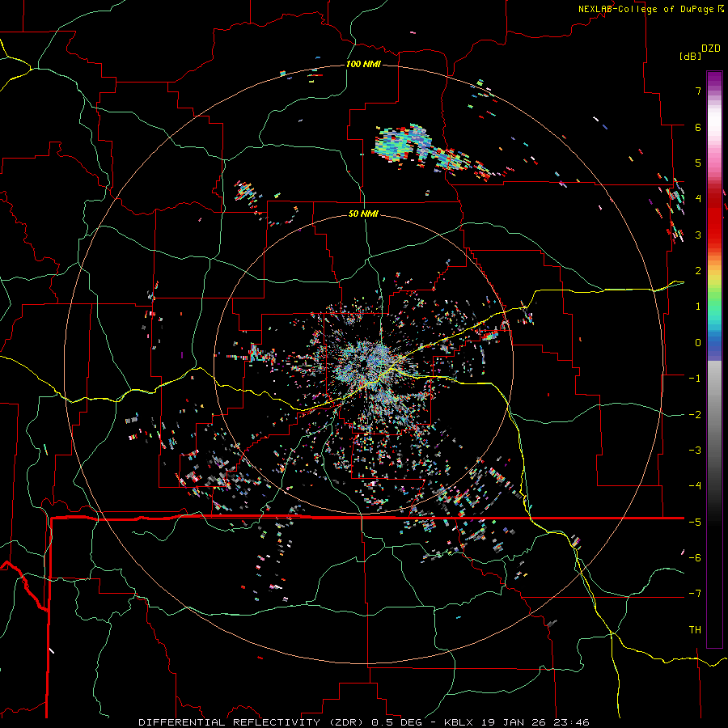The height and width of the screenshot is (728, 728).
Task: Click the 7 value on color scale
Action: (x=698, y=91)
